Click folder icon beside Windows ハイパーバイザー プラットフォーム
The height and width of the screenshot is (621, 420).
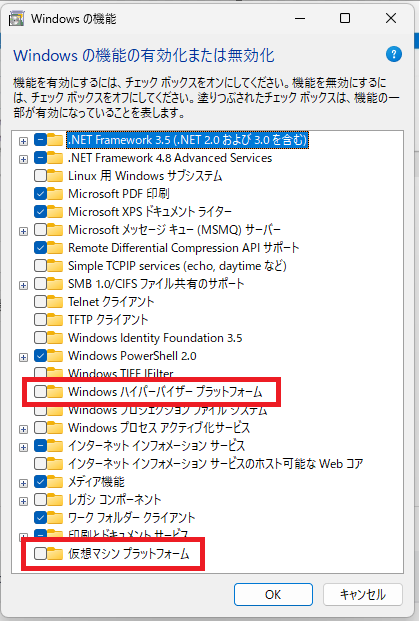click(x=55, y=392)
